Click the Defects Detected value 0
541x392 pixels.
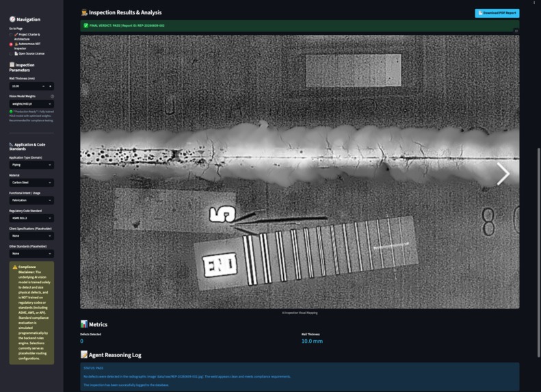[x=82, y=341]
